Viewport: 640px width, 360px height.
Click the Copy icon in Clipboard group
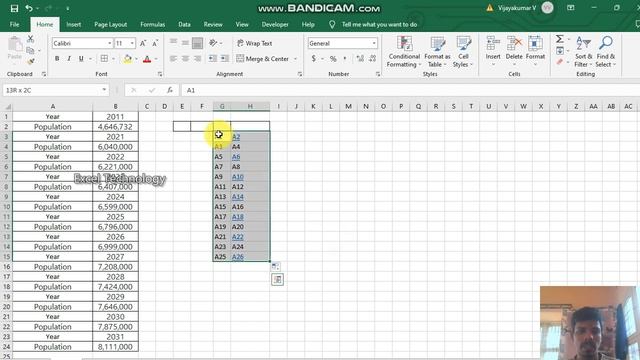[30, 50]
